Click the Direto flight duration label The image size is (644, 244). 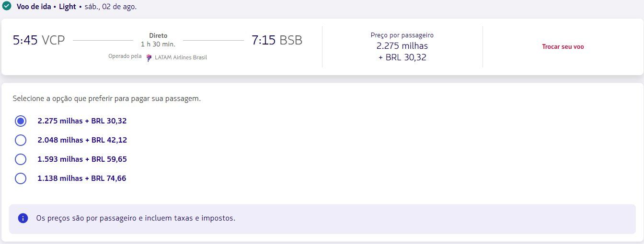(158, 36)
